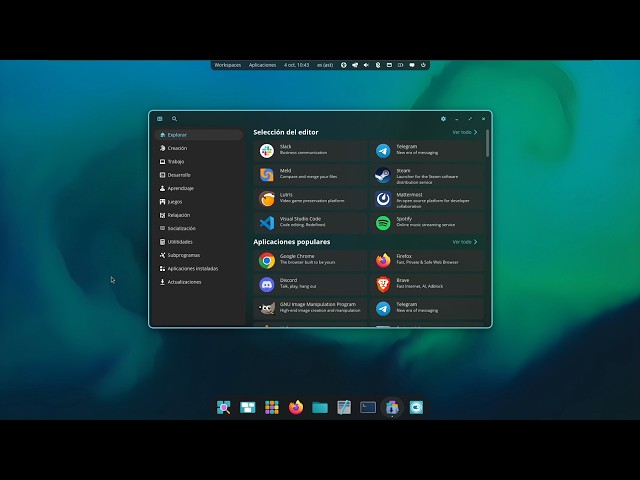Click the 'Online music streaming service' text
Viewport: 640px width, 480px height.
[426, 225]
